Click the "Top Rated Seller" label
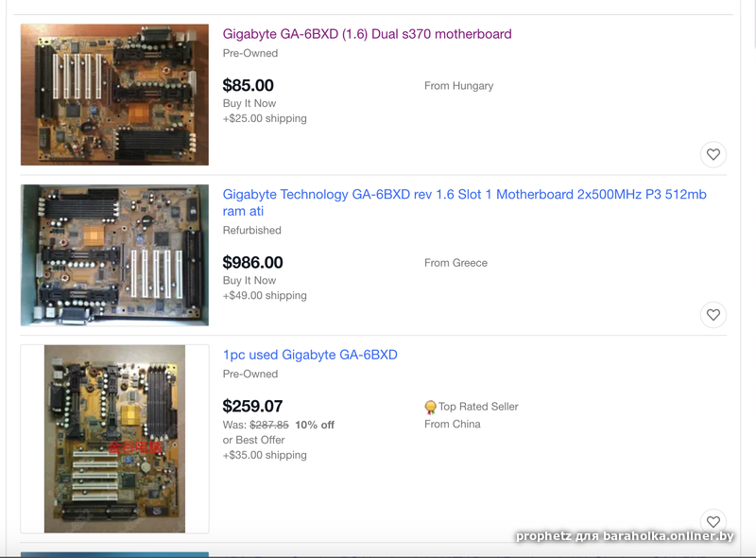The height and width of the screenshot is (558, 756). [478, 407]
